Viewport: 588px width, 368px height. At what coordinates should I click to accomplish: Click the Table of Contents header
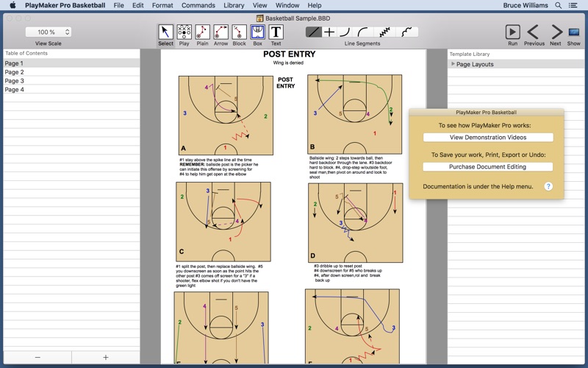(x=26, y=53)
